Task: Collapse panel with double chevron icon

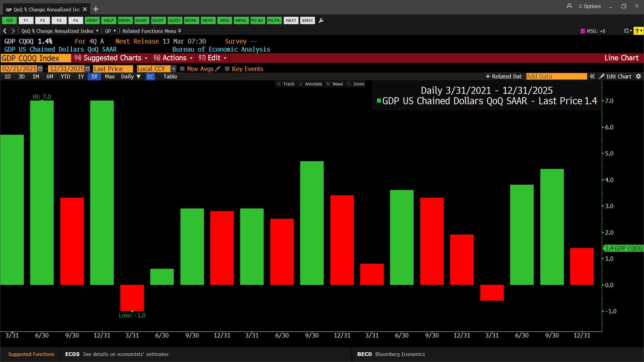Action: coord(592,76)
